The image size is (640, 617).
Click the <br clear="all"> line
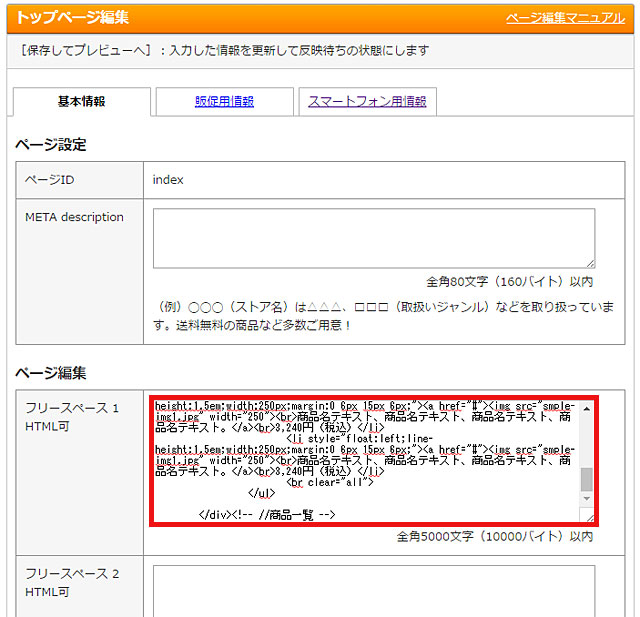tap(330, 482)
